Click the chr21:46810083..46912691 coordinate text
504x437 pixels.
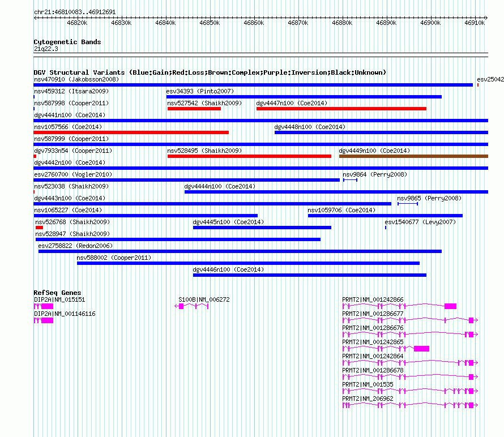click(75, 12)
